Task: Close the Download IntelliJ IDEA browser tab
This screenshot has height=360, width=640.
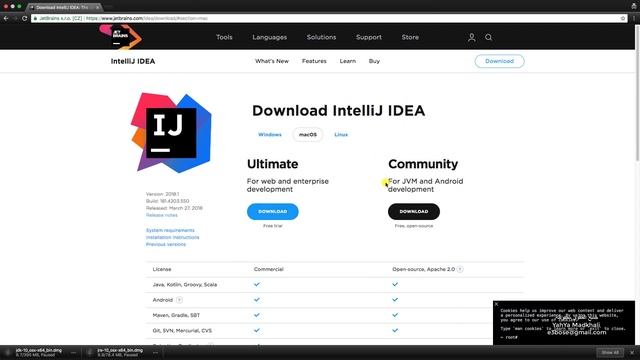Action: 97,7
